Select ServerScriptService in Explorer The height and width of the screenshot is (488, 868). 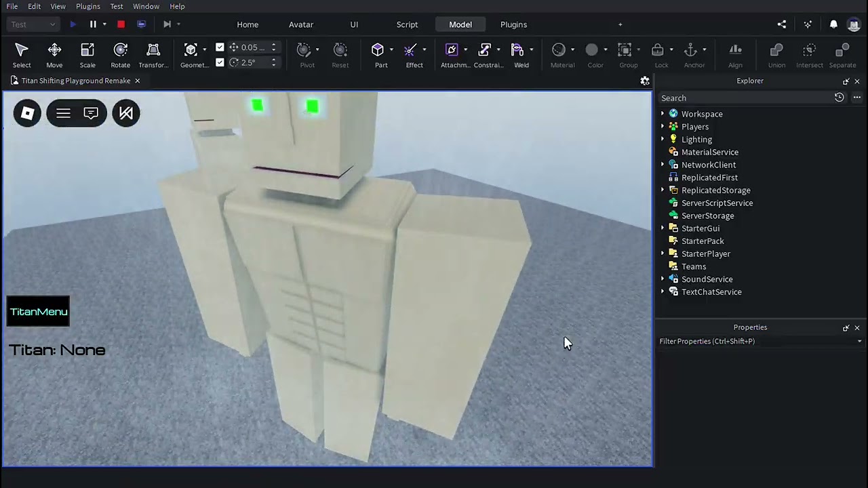tap(717, 203)
